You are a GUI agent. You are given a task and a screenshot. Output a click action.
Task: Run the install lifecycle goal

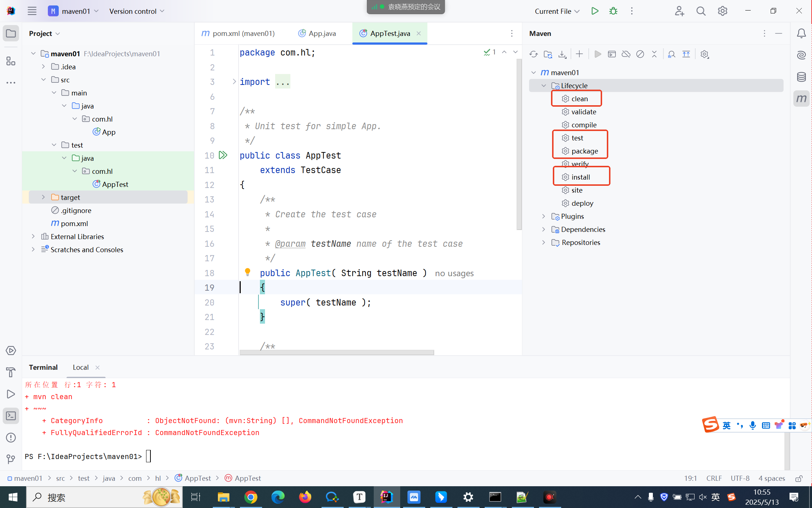pyautogui.click(x=580, y=177)
